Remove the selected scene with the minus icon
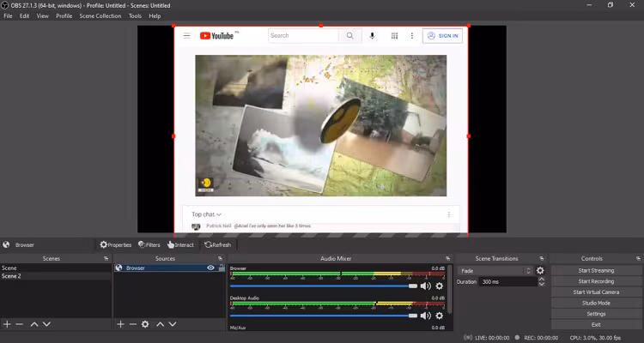Viewport: 644px width, 343px height. coord(19,324)
